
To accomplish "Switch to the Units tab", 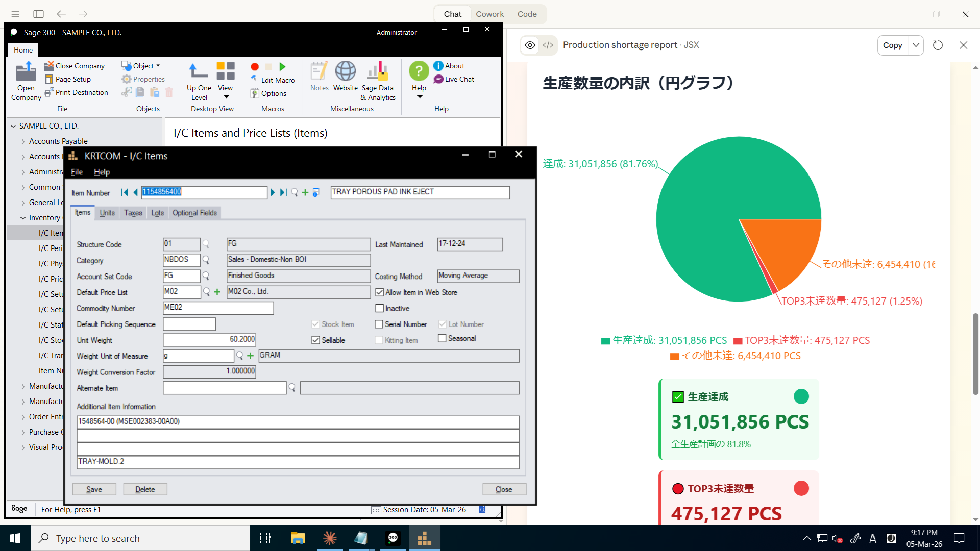I will (x=107, y=213).
